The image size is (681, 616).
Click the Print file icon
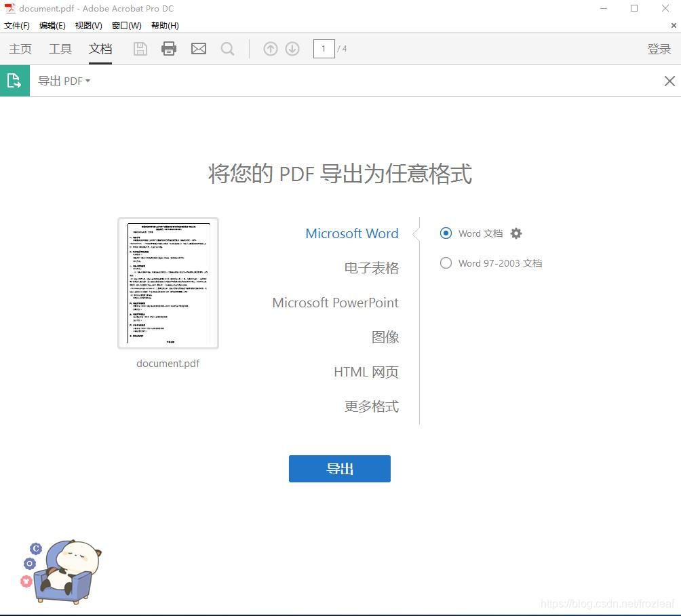[169, 49]
